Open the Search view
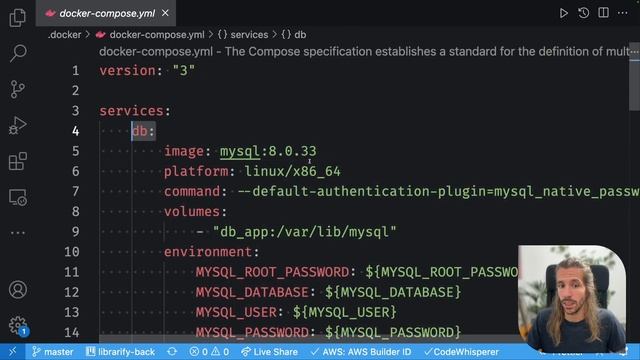Viewport: 640px width, 360px height. click(18, 53)
